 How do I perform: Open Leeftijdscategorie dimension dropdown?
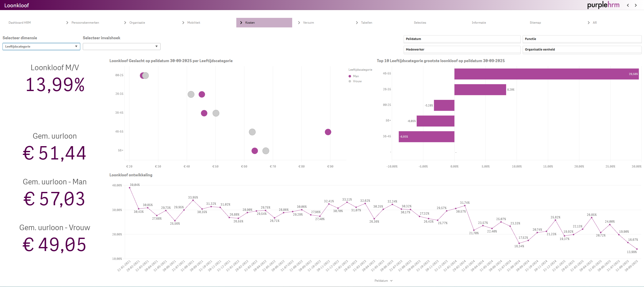(41, 47)
